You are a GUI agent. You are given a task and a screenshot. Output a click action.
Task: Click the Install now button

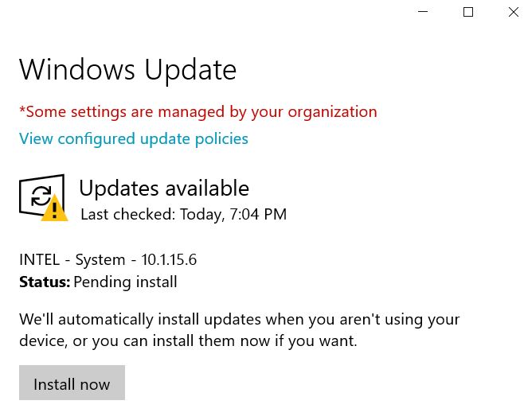coord(72,383)
